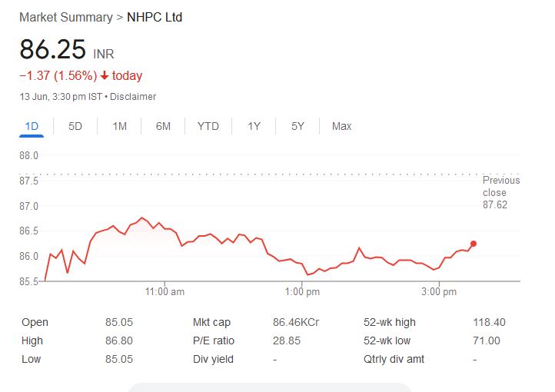Open the 1M chart tab

click(119, 126)
